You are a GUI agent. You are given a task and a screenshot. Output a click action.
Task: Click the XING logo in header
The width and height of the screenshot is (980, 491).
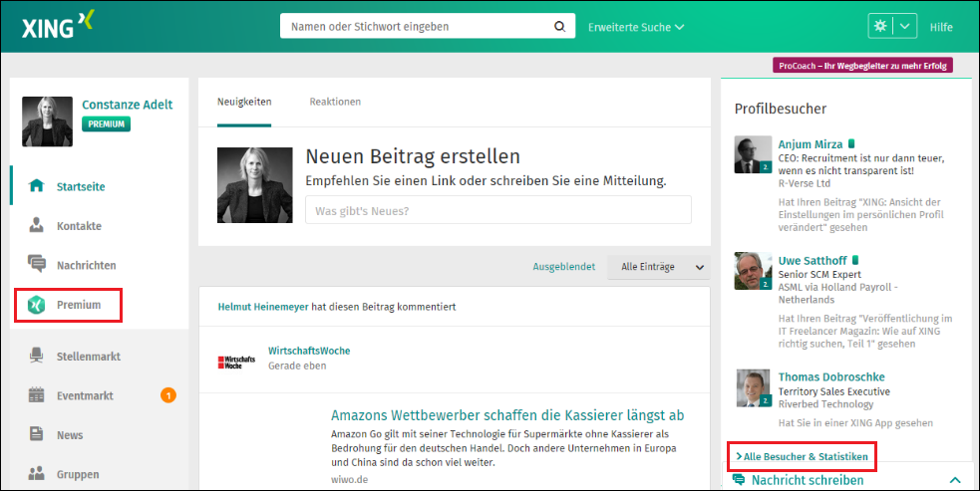tap(58, 25)
